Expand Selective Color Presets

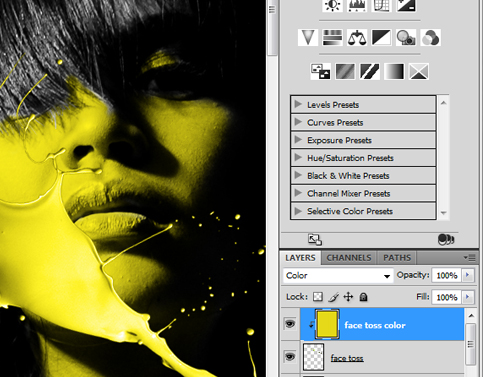tap(298, 211)
